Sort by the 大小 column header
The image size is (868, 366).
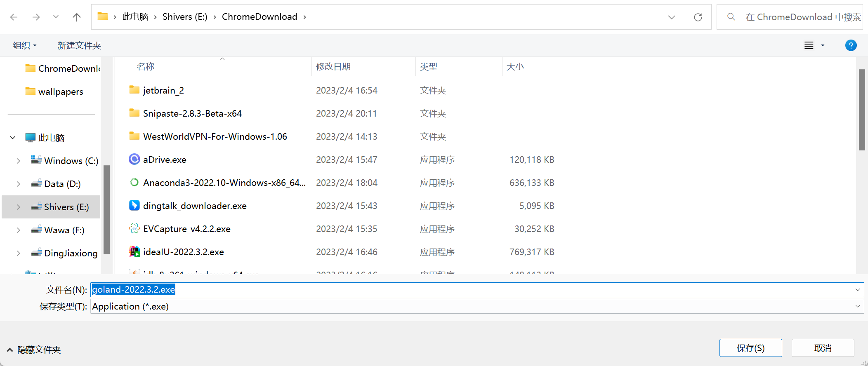click(515, 66)
